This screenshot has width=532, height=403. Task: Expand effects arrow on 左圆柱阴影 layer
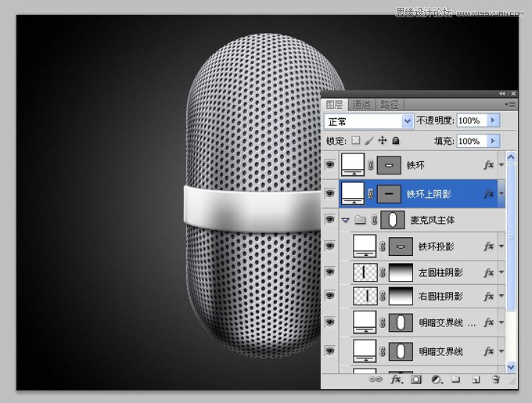click(x=501, y=272)
